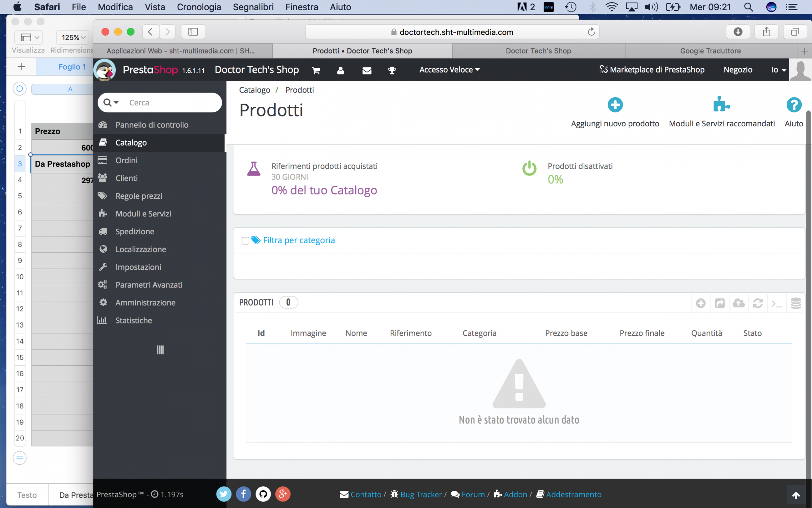Enable the Filtra per categoria checkbox
Screen dimensions: 812x508
click(x=245, y=240)
